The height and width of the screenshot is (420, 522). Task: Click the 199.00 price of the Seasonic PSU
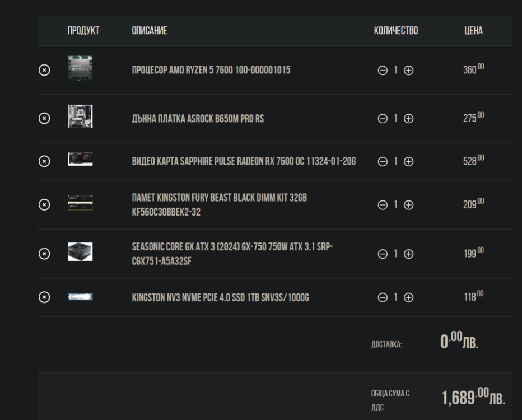pyautogui.click(x=474, y=253)
